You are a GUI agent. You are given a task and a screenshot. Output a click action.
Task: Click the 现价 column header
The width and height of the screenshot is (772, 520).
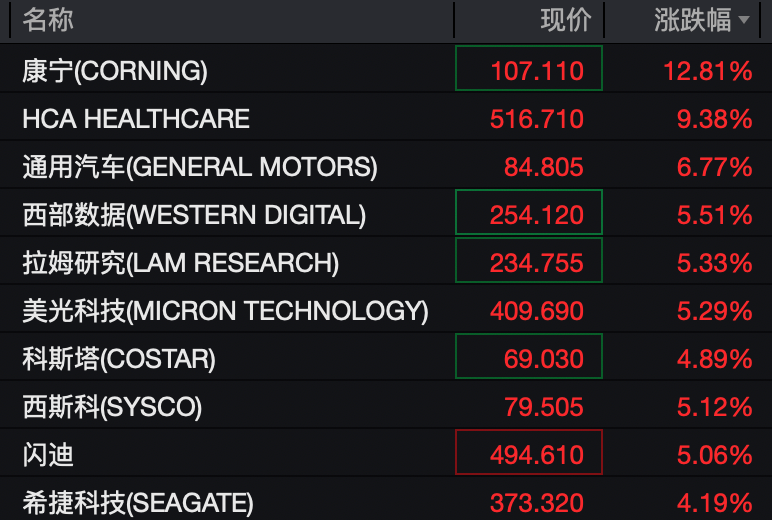tap(566, 20)
